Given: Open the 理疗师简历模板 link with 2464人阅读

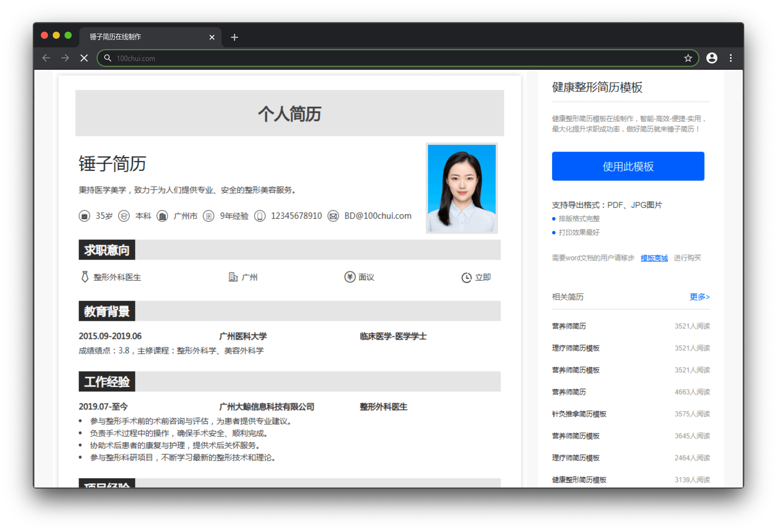Looking at the screenshot, I should click(576, 458).
